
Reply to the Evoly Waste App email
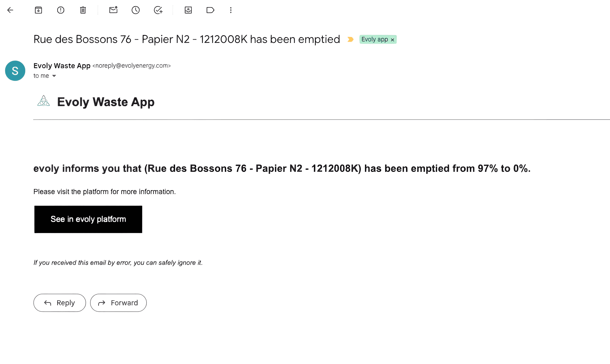point(60,303)
